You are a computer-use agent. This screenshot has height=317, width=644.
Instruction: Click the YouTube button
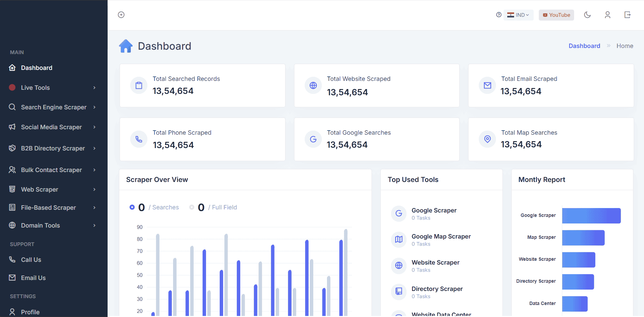[556, 15]
